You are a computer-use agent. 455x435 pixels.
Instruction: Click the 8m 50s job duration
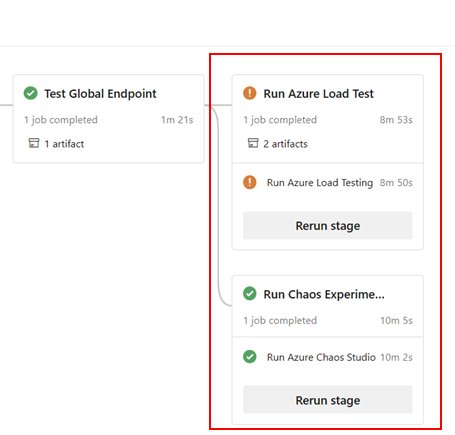[396, 183]
